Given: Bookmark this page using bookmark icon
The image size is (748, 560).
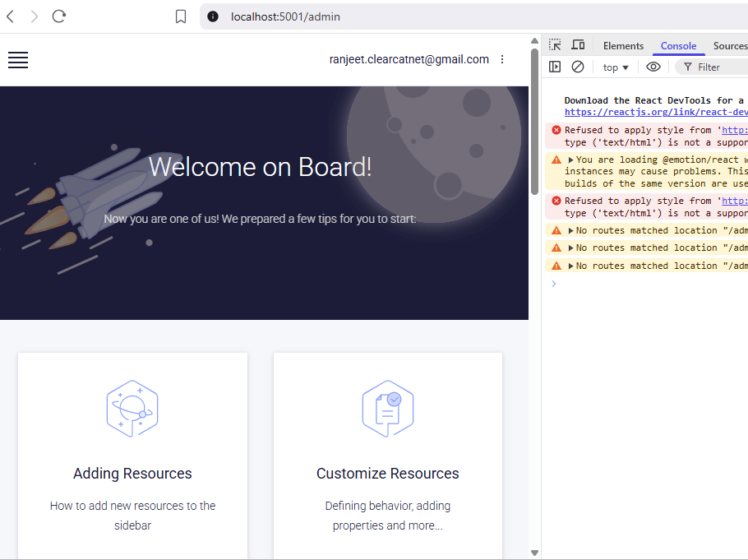Looking at the screenshot, I should coord(181,16).
